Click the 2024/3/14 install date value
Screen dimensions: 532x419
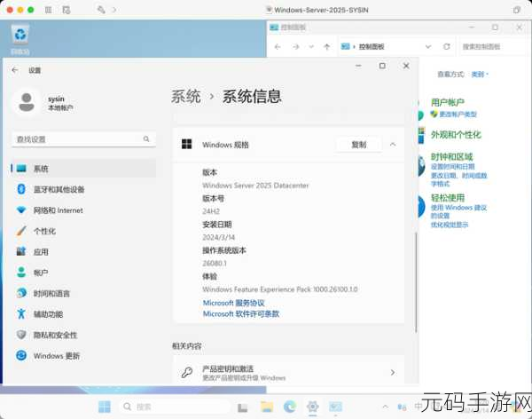click(x=218, y=237)
